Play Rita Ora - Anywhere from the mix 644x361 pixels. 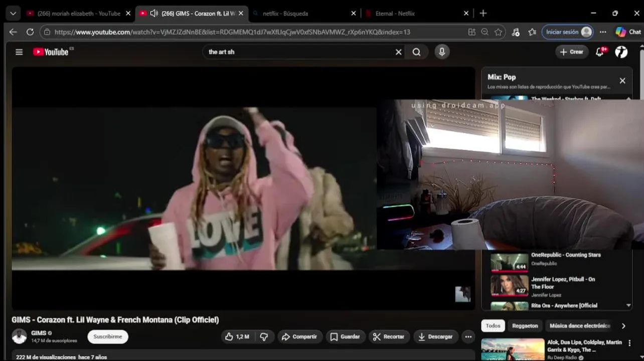[564, 305]
